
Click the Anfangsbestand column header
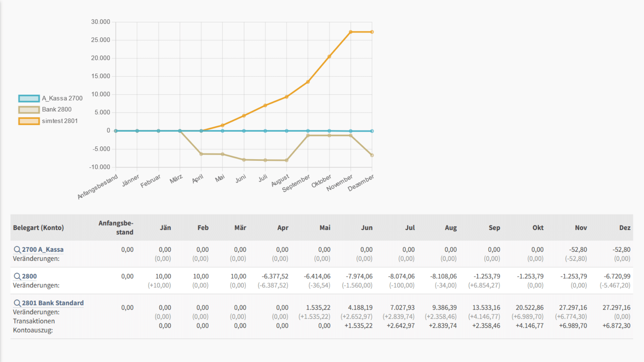116,228
